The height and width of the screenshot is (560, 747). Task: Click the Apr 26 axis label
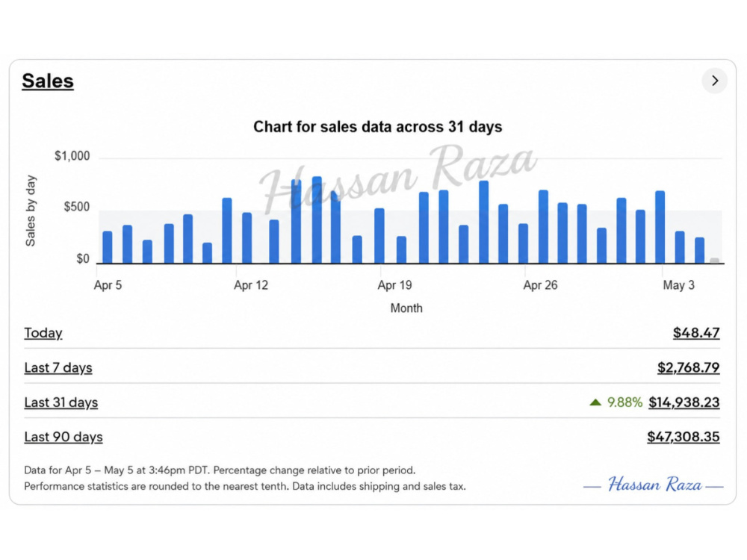tap(540, 285)
